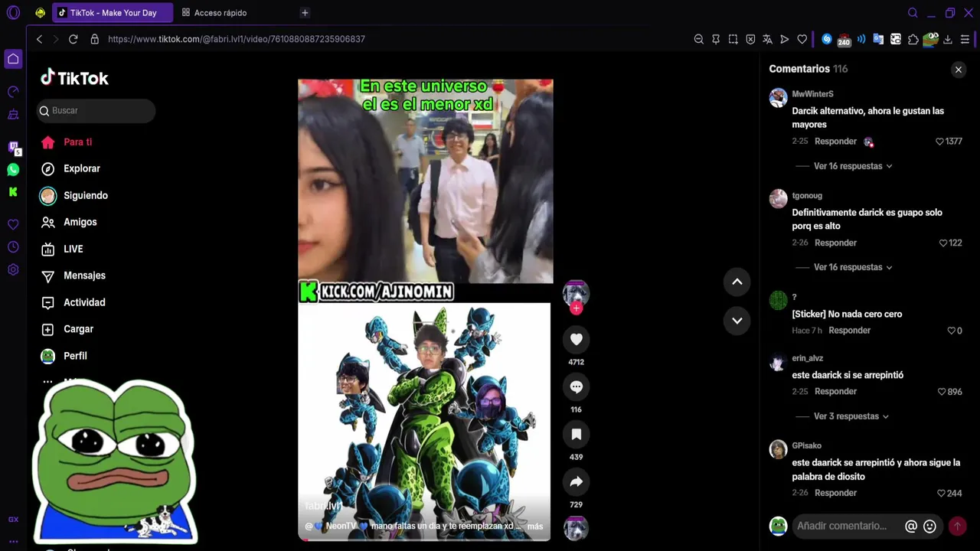
Task: Open MwWinterS profile from username
Action: click(812, 94)
